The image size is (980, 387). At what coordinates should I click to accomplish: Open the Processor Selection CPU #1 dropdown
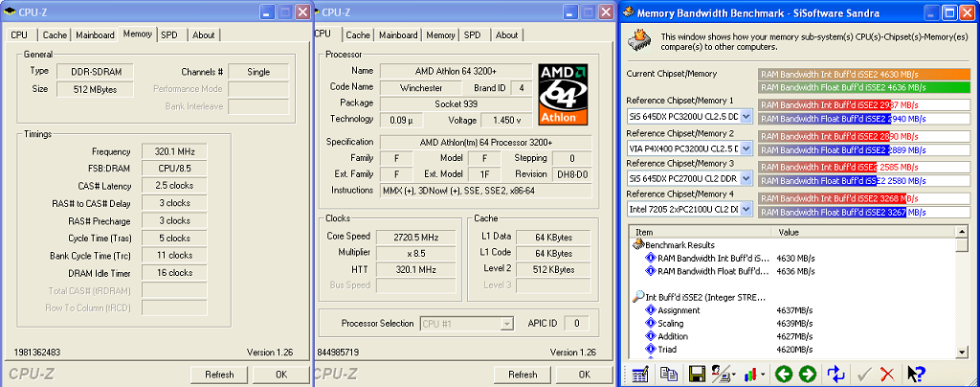pyautogui.click(x=507, y=324)
